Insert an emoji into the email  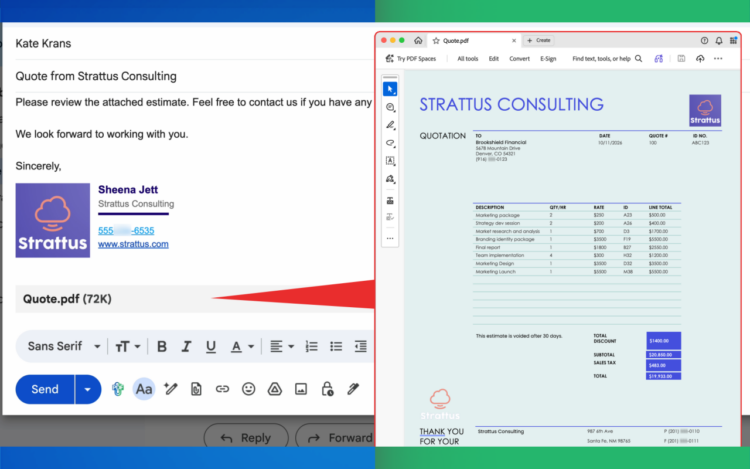(x=248, y=389)
